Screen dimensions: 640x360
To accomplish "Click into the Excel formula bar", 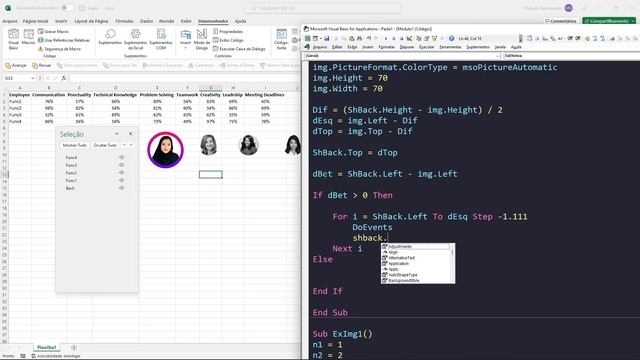I will pyautogui.click(x=184, y=78).
